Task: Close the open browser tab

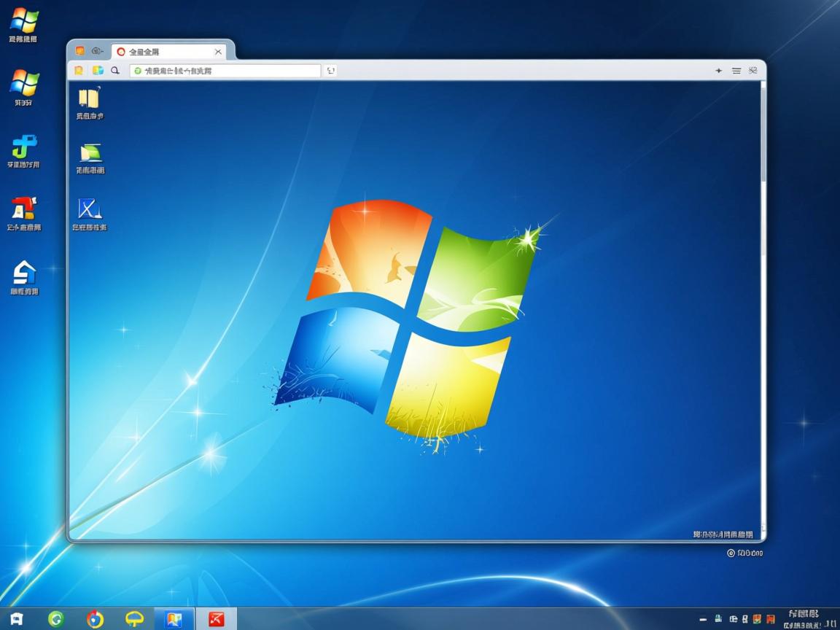Action: [x=218, y=52]
